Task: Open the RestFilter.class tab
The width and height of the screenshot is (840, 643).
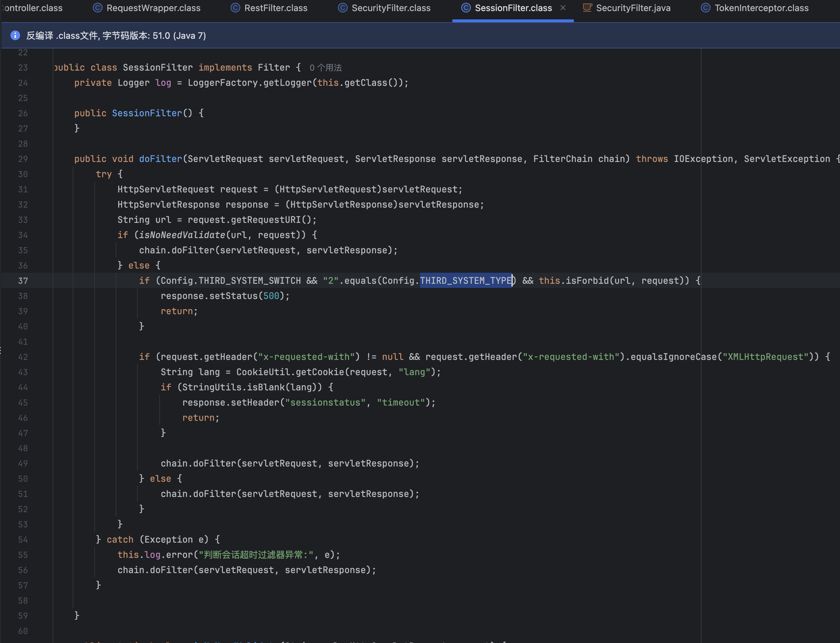Action: coord(276,8)
